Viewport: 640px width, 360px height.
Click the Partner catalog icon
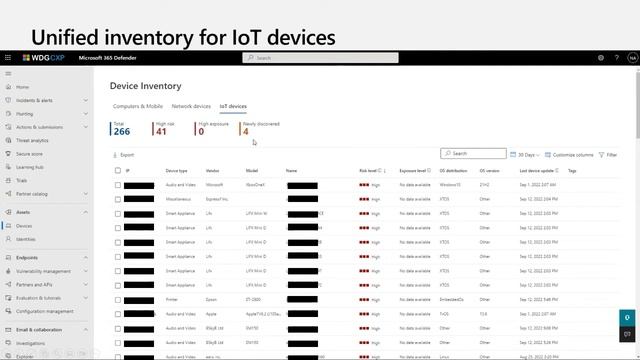pos(8,194)
